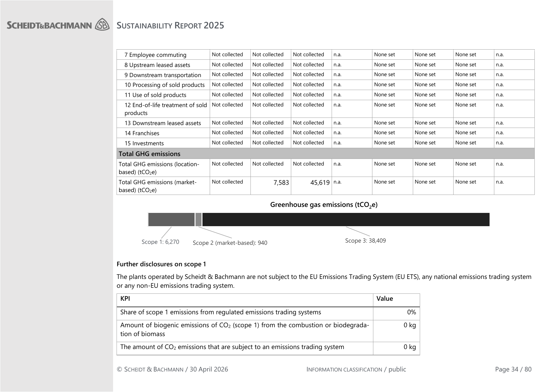
Task: Click 'Further disclosures on scope 1' heading
Action: pos(161,264)
